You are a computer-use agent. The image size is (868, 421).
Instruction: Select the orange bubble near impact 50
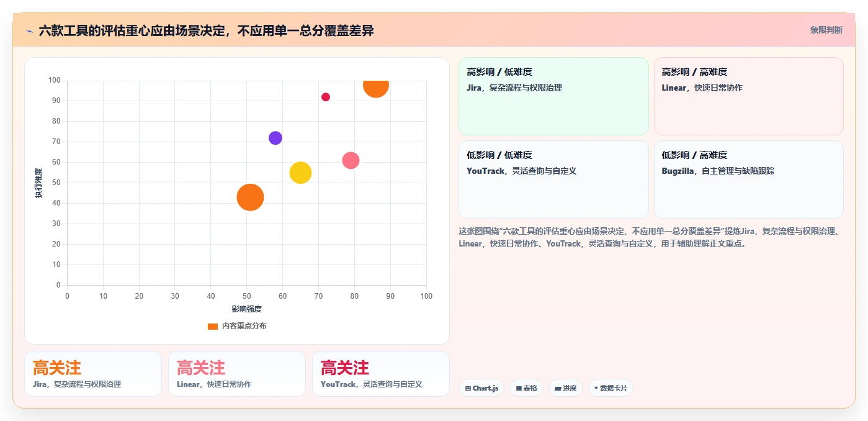(x=250, y=197)
